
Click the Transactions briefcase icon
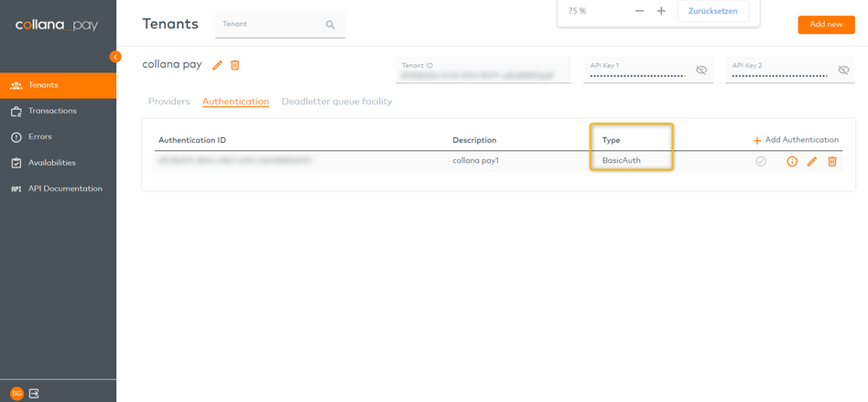point(16,112)
